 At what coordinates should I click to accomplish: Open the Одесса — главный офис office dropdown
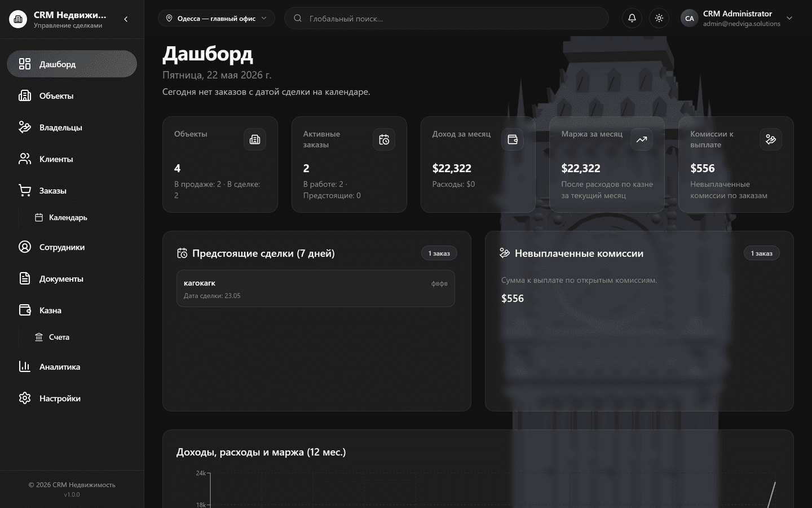(x=217, y=18)
